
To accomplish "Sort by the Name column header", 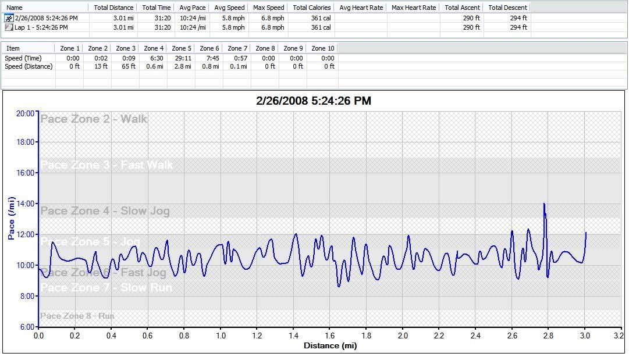I will (15, 8).
